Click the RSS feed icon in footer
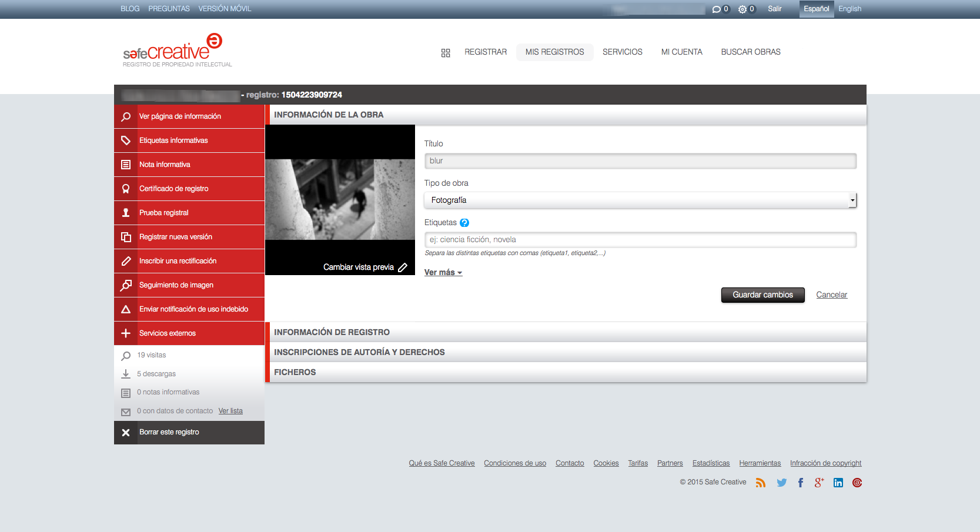 pos(761,483)
